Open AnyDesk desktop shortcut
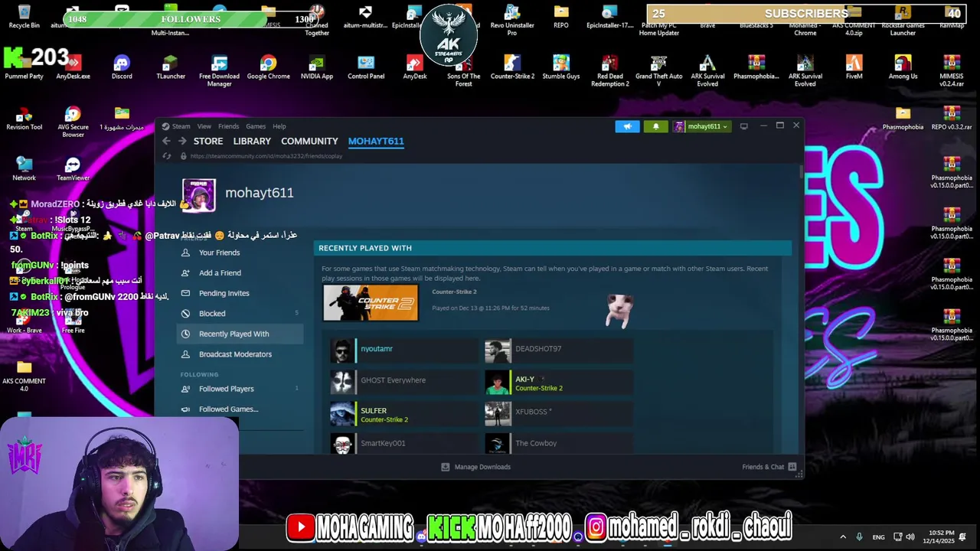 coord(415,67)
